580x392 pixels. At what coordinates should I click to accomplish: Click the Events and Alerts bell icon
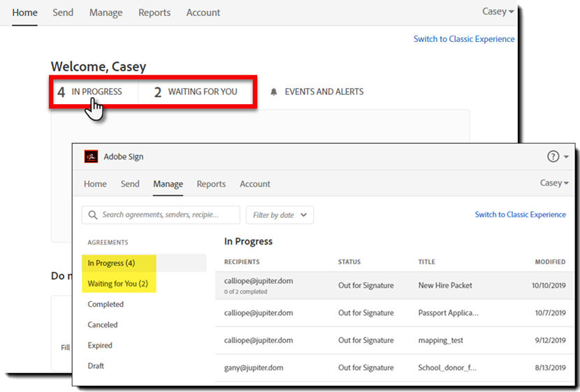click(273, 92)
